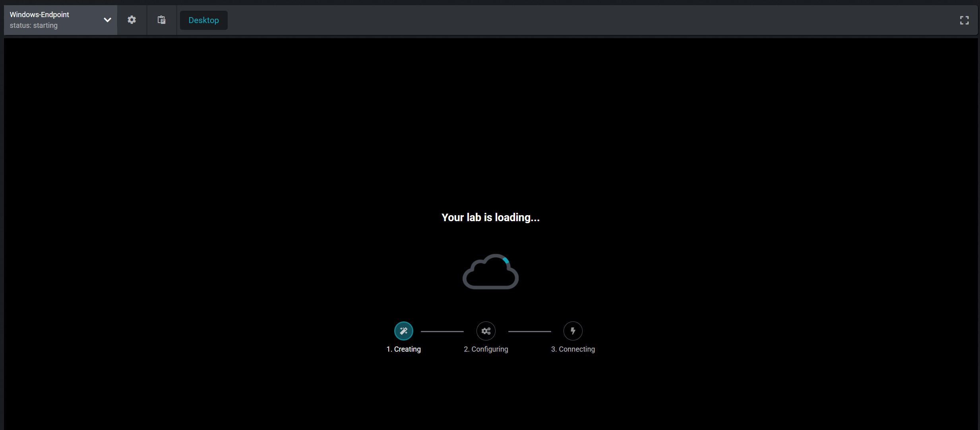Viewport: 980px width, 430px height.
Task: Select the '3. Connecting' step label
Action: (573, 349)
